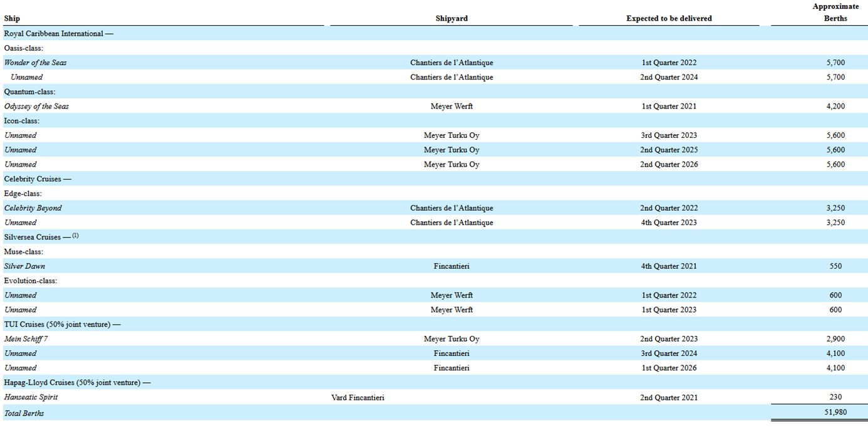The image size is (868, 428).
Task: Select the 'Expected to be delivered' header
Action: coord(669,19)
